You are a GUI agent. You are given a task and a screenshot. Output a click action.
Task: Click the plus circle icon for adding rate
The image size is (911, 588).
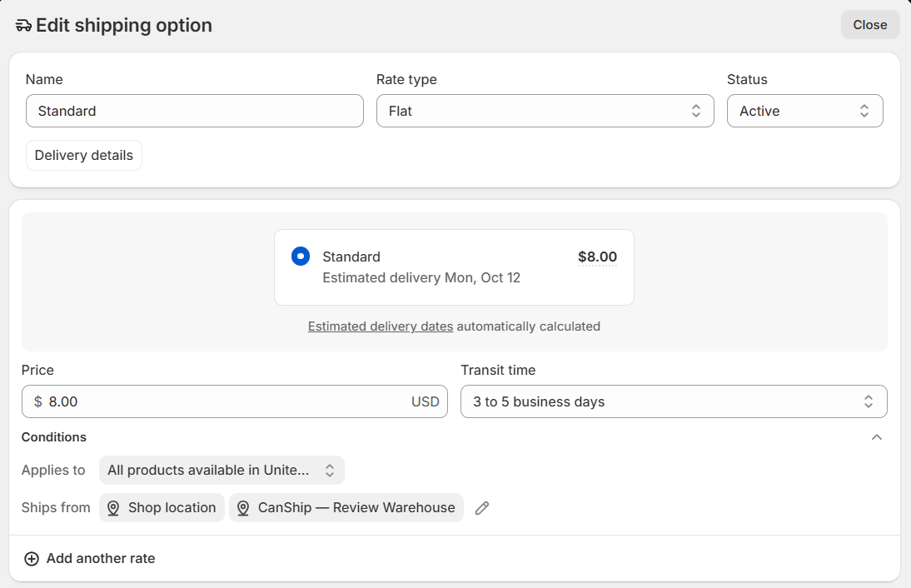(32, 558)
